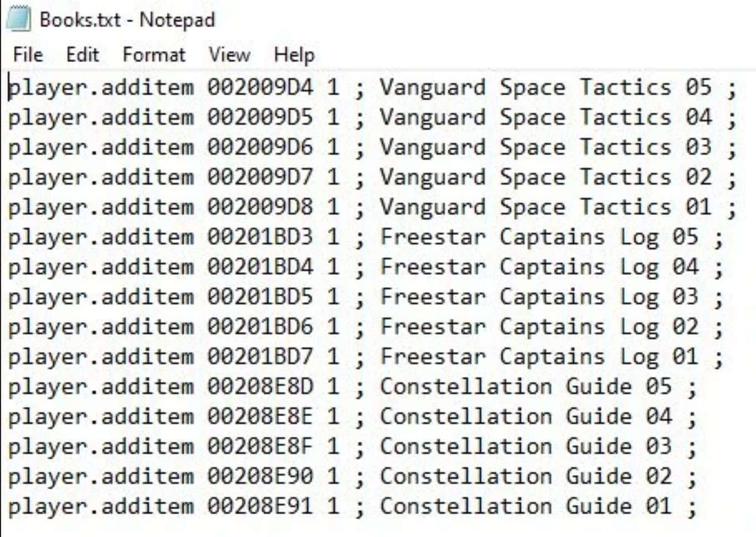Click the item ID 00201BD7
756x537 pixels.
(260, 356)
